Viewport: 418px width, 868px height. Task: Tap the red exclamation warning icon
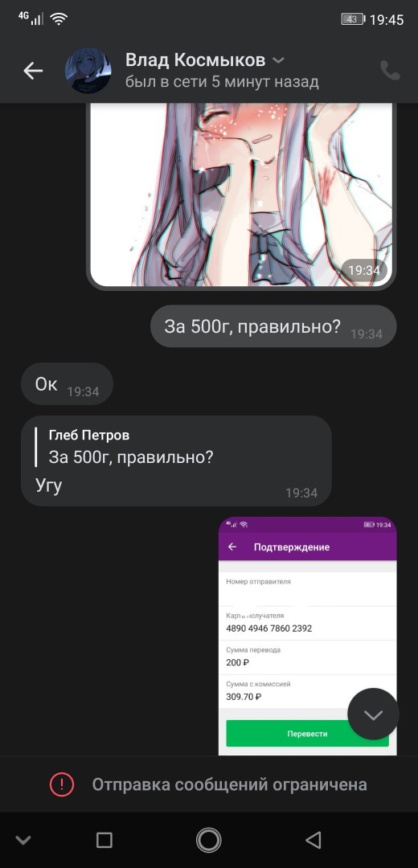(x=61, y=784)
